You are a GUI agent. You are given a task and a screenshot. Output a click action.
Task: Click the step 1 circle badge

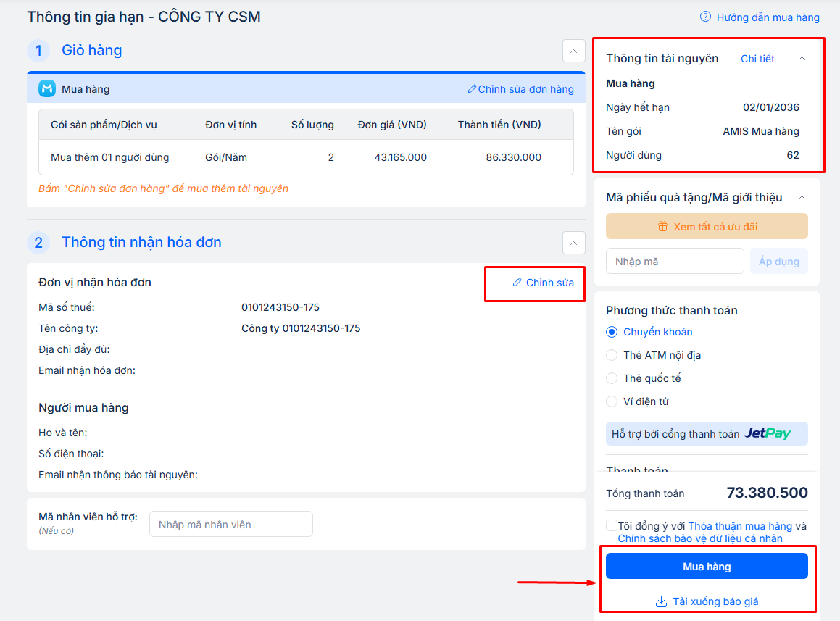pyautogui.click(x=38, y=51)
